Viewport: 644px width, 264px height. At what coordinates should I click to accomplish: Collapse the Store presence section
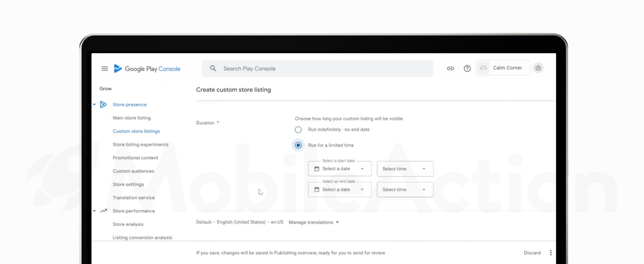click(x=94, y=105)
